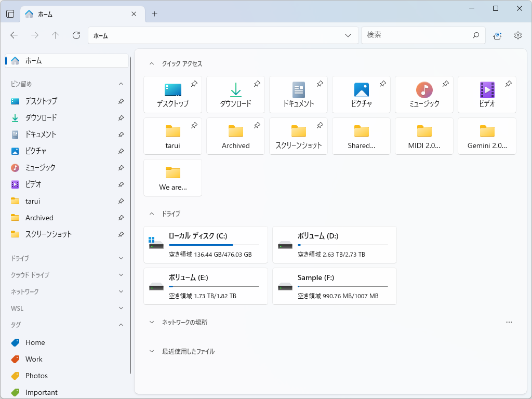Open the ミュージック quick access folder
The width and height of the screenshot is (532, 399).
[x=424, y=95]
